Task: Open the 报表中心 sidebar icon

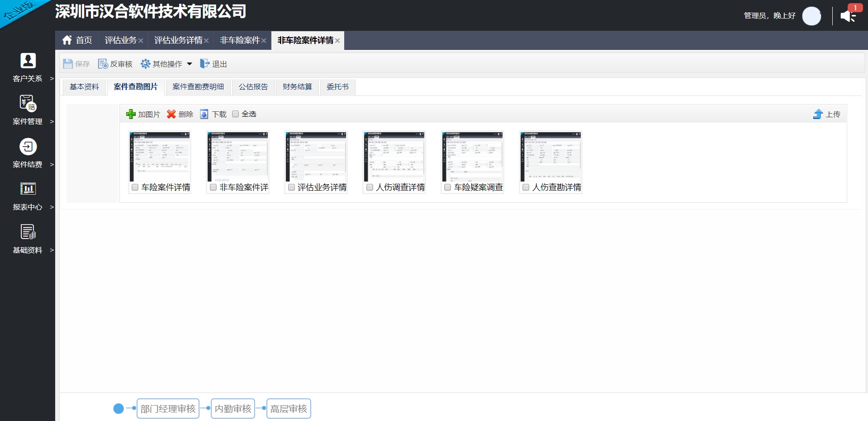Action: coord(28,189)
